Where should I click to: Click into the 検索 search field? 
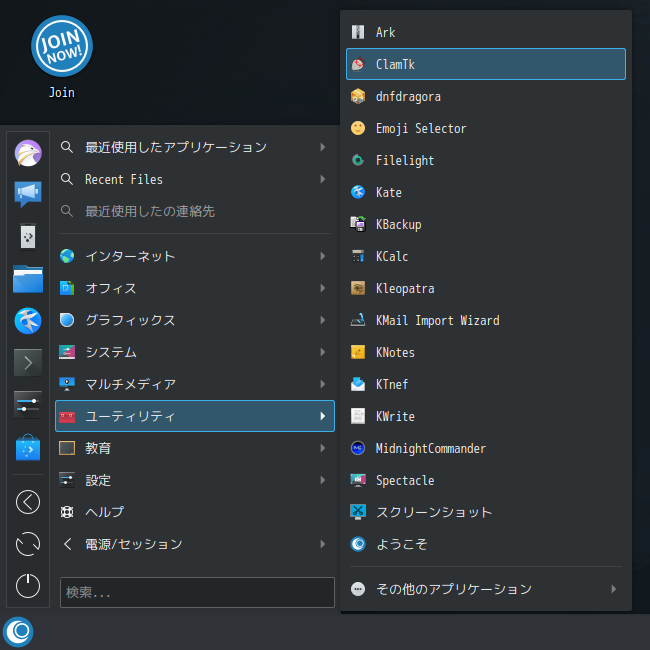197,592
